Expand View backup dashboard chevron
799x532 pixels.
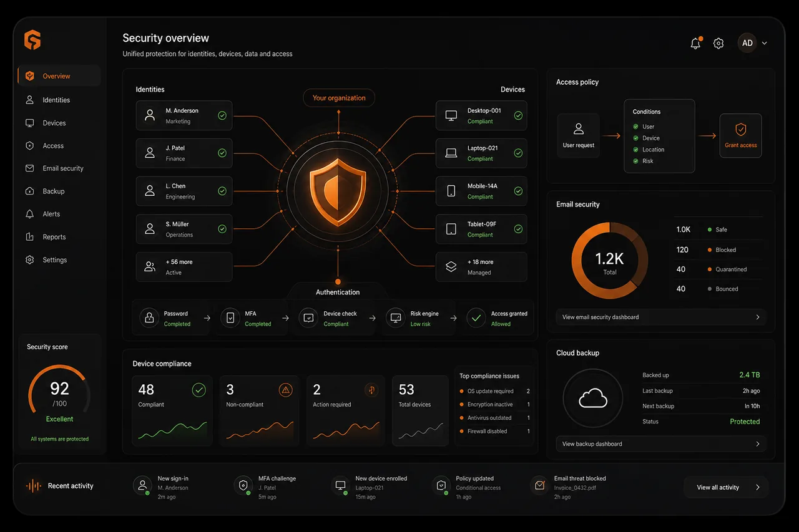pyautogui.click(x=758, y=444)
